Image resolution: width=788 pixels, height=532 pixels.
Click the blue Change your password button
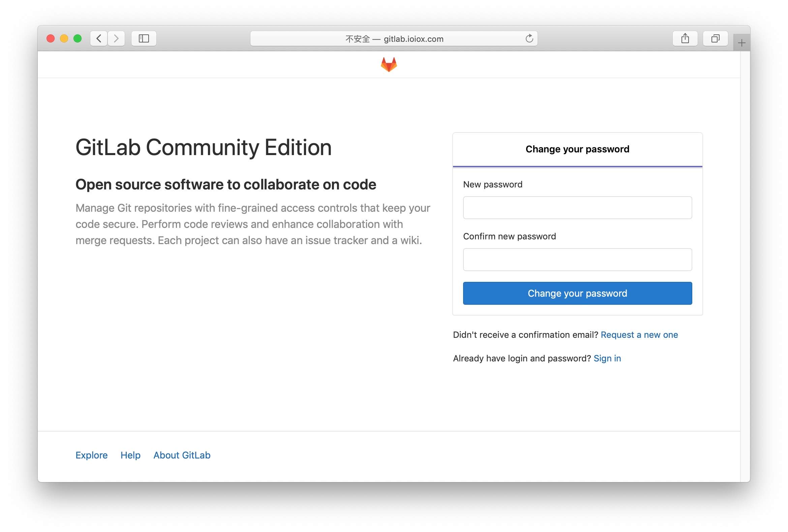tap(577, 293)
